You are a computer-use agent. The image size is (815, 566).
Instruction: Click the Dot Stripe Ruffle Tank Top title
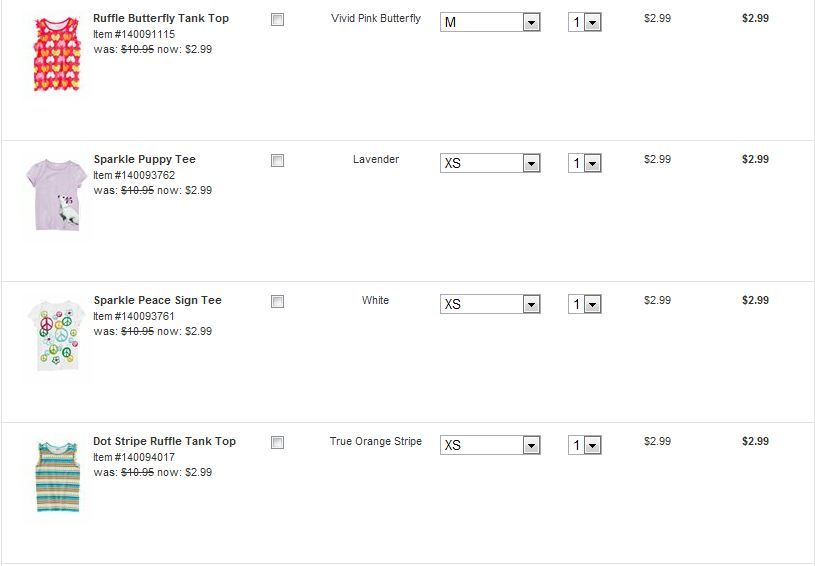coord(165,441)
